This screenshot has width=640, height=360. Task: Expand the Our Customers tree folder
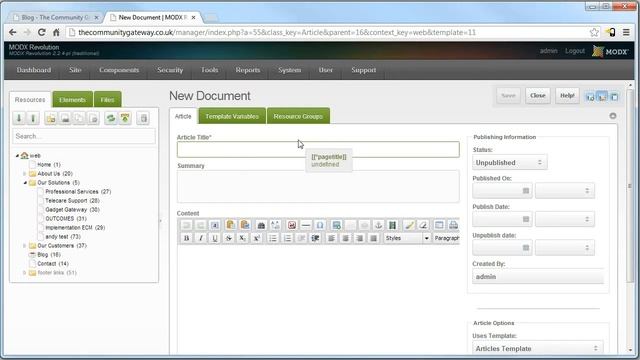24,246
